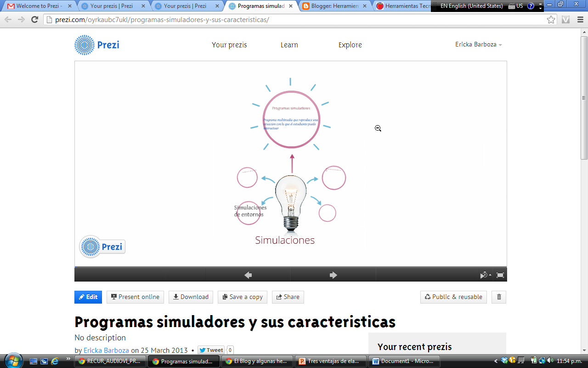
Task: Click the blue Edit button
Action: (88, 297)
